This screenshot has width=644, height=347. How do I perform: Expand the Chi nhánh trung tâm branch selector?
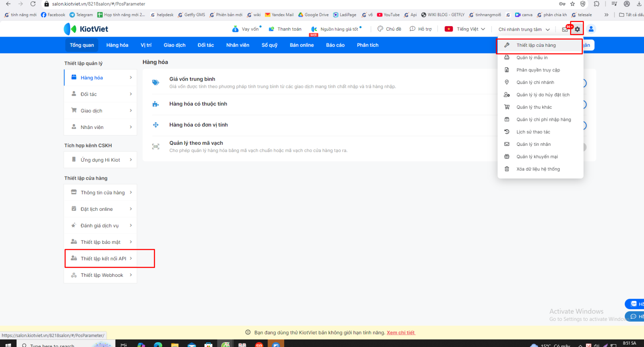point(524,29)
